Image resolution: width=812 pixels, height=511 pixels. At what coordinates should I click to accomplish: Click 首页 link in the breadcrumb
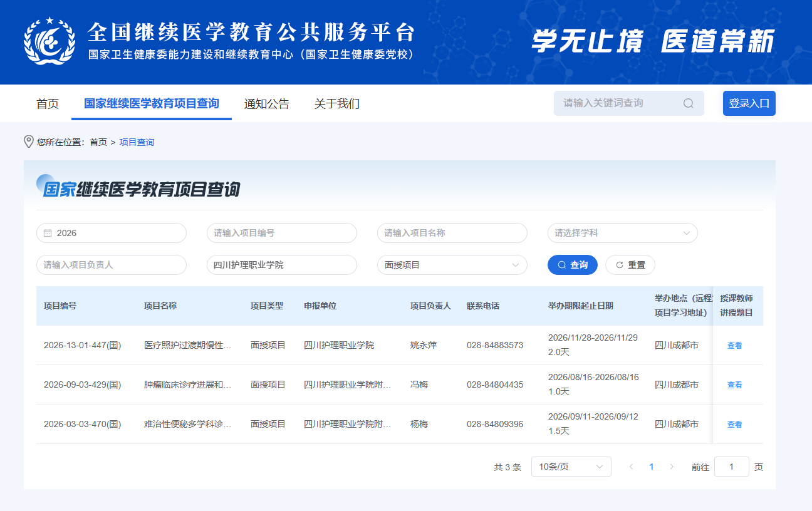(98, 142)
